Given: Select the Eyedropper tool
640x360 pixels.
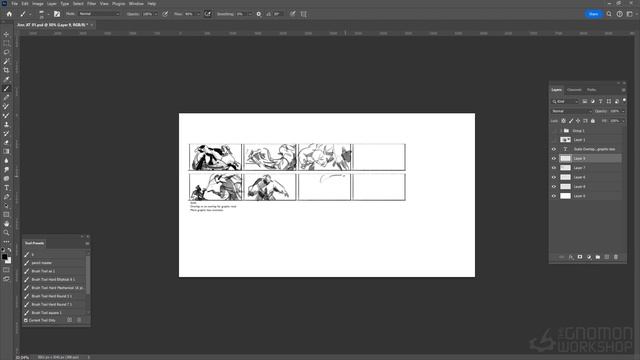Looking at the screenshot, I should pyautogui.click(x=6, y=79).
